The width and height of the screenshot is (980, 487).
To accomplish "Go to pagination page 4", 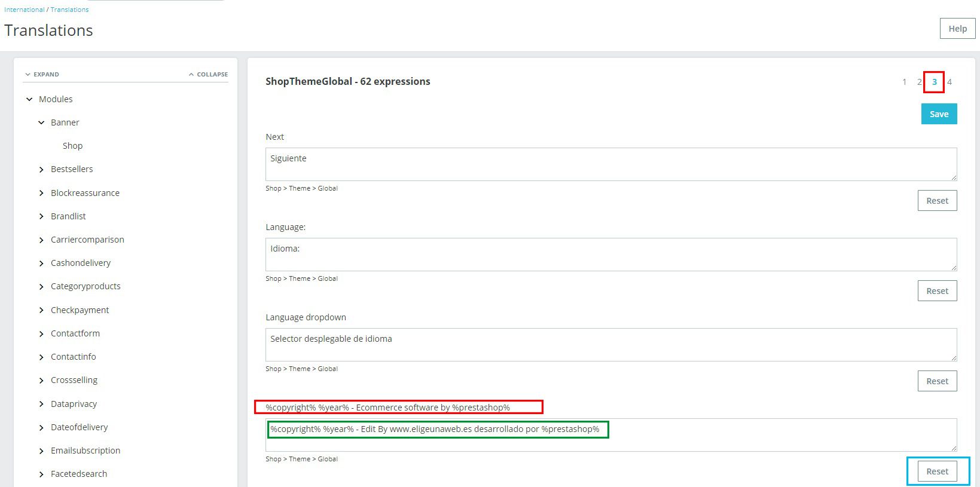I will (950, 82).
